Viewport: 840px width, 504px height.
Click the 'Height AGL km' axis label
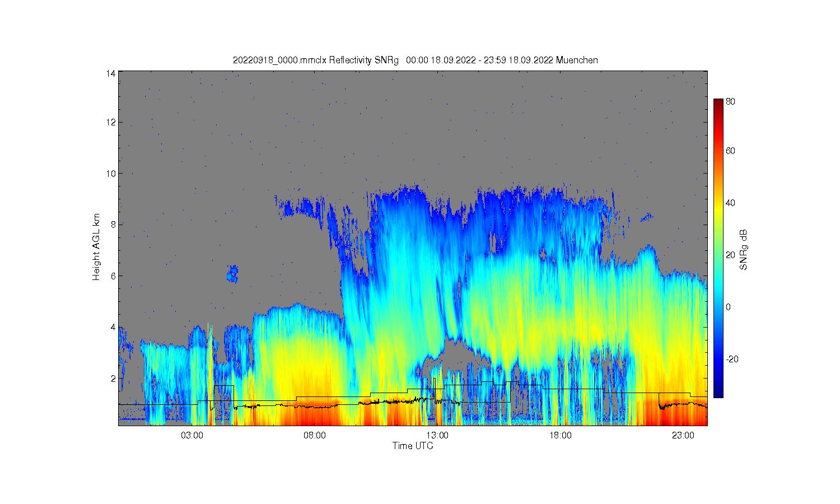pos(96,247)
